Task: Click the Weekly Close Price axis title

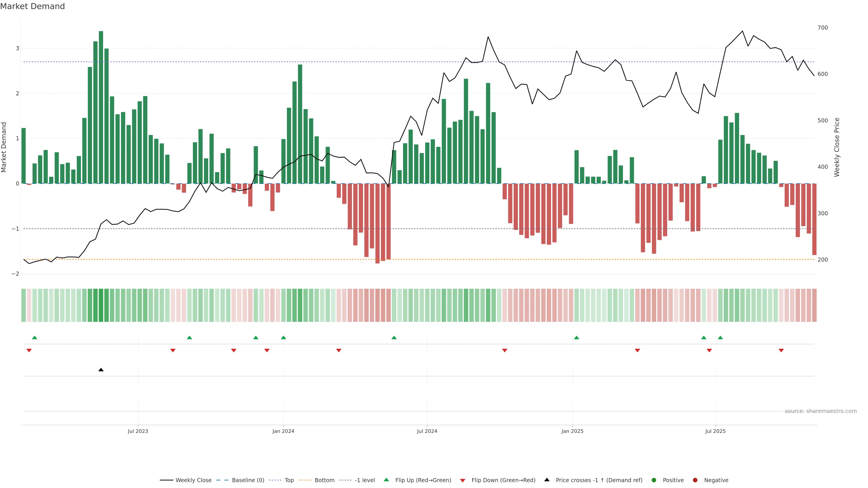Action: [837, 147]
